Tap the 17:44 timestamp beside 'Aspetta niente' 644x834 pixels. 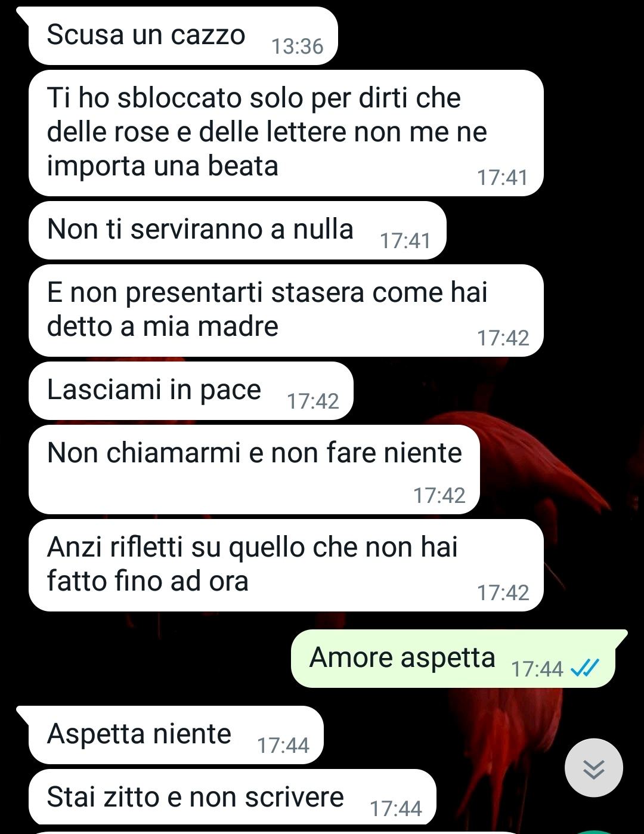[x=283, y=746]
